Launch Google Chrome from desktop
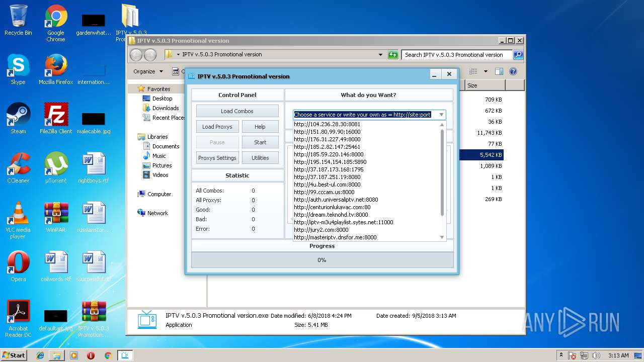 pos(56,23)
